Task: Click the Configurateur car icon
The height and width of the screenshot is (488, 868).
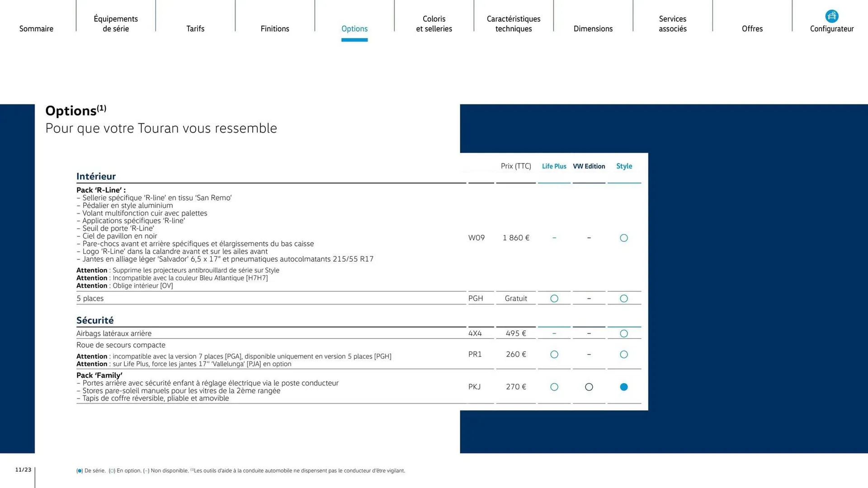Action: click(831, 16)
